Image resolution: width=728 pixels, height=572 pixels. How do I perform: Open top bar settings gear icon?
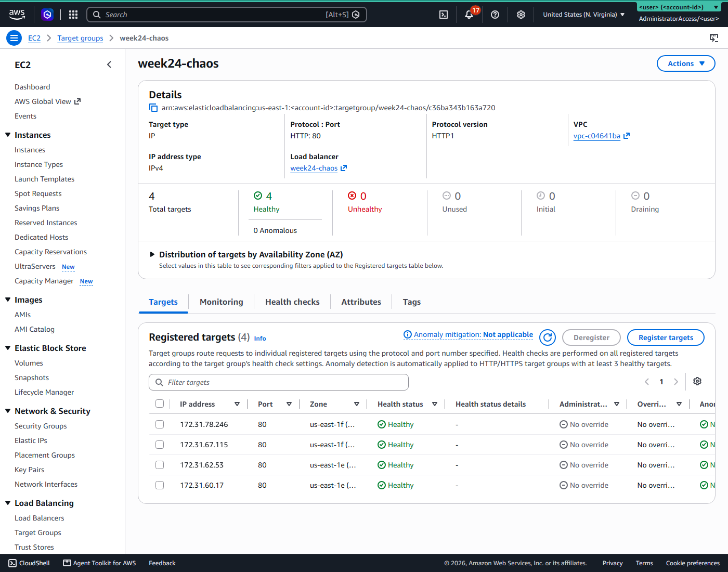521,15
